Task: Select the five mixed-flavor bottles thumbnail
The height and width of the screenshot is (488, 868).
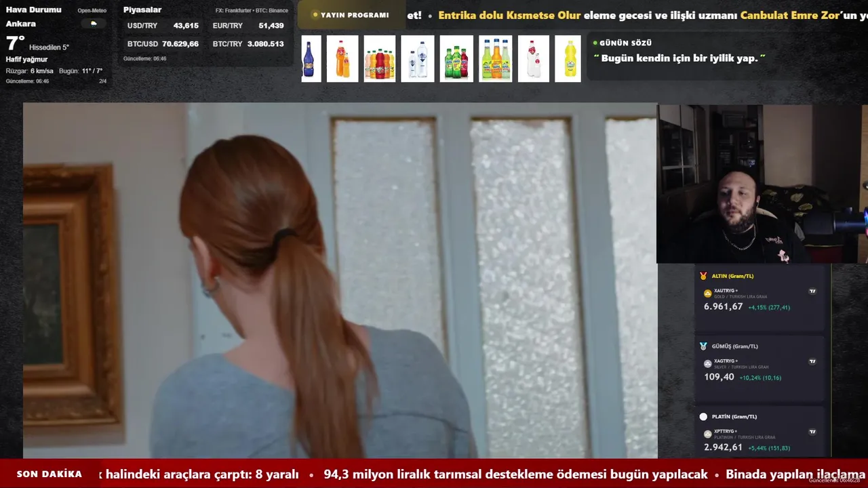Action: [x=380, y=59]
